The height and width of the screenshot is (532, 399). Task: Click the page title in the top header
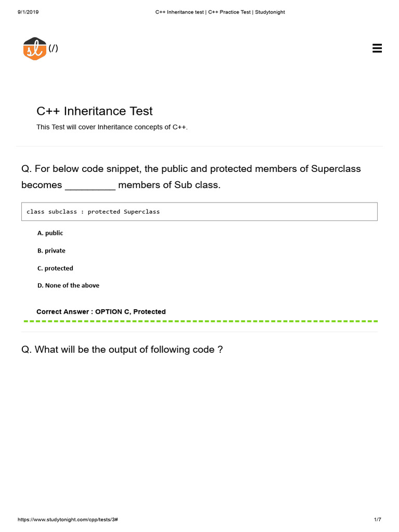[220, 12]
